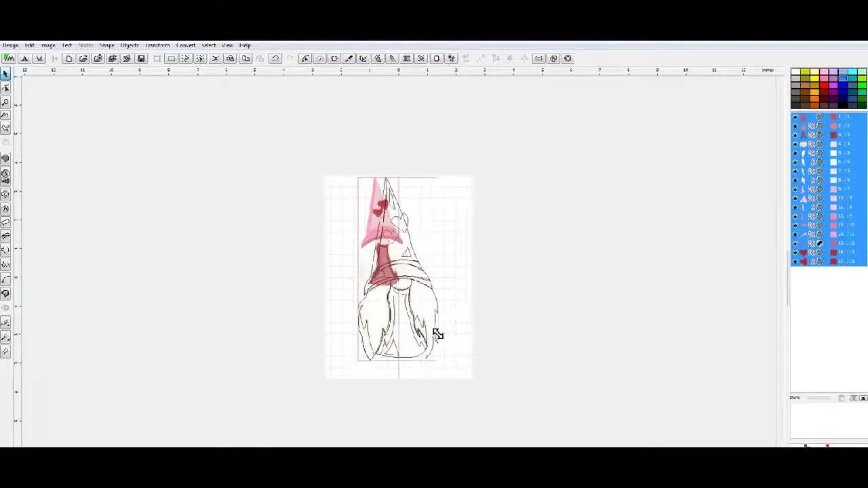The height and width of the screenshot is (488, 868).
Task: Click the lettering A toolbar icon
Action: pos(24,58)
